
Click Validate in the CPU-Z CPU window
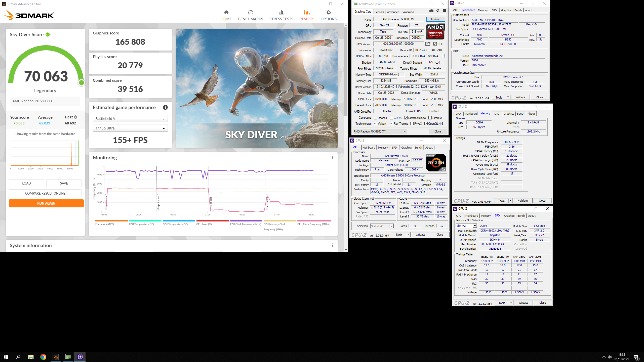tap(420, 235)
